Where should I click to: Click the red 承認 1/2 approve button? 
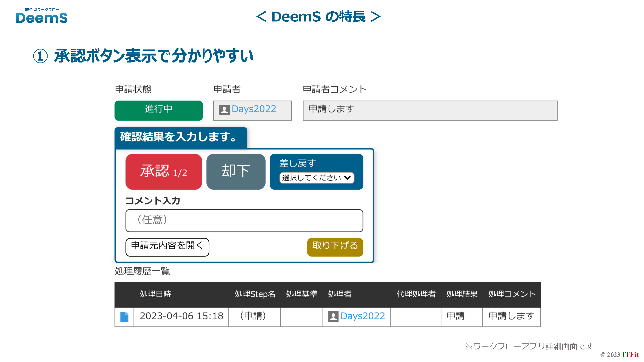[x=163, y=172]
